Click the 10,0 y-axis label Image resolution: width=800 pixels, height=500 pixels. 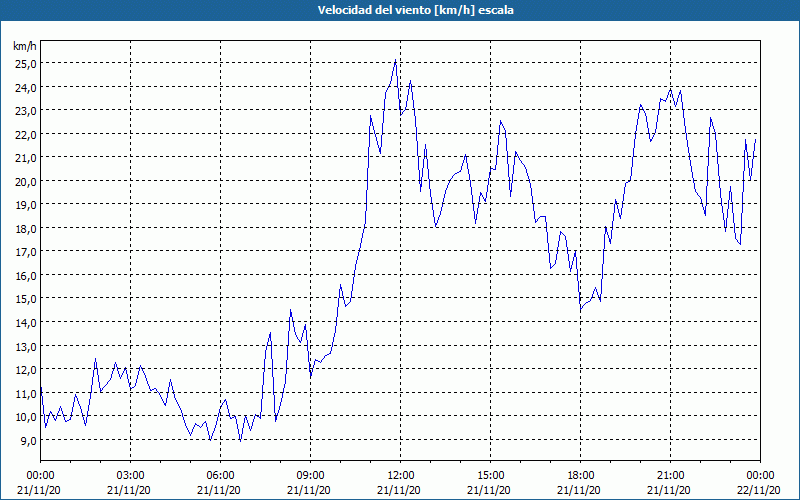pos(25,417)
